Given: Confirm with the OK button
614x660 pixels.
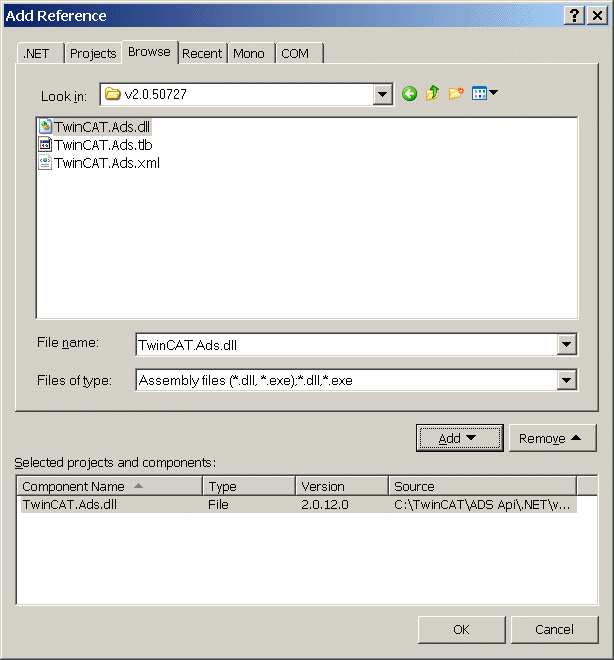Looking at the screenshot, I should click(462, 630).
